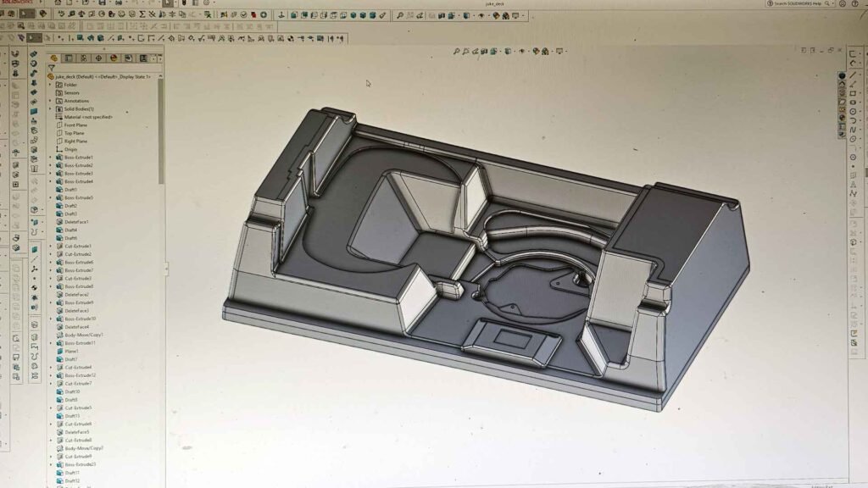Select DeleteFace1 feature in tree

tap(76, 222)
